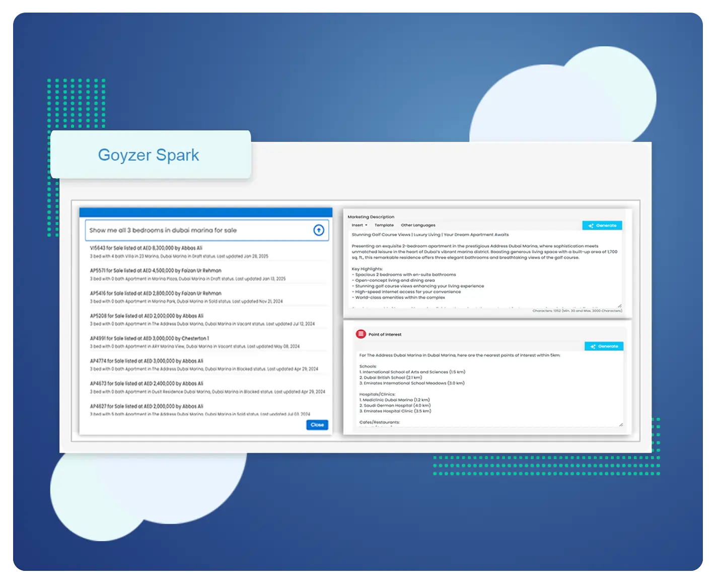Viewport: 717px width, 588px height.
Task: Click the Point of Interest resize handle
Action: coord(620,424)
